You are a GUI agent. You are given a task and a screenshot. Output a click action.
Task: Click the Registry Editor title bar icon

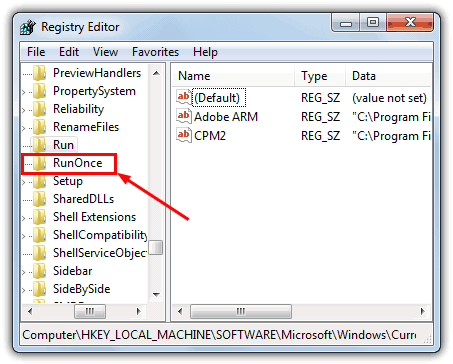click(28, 27)
